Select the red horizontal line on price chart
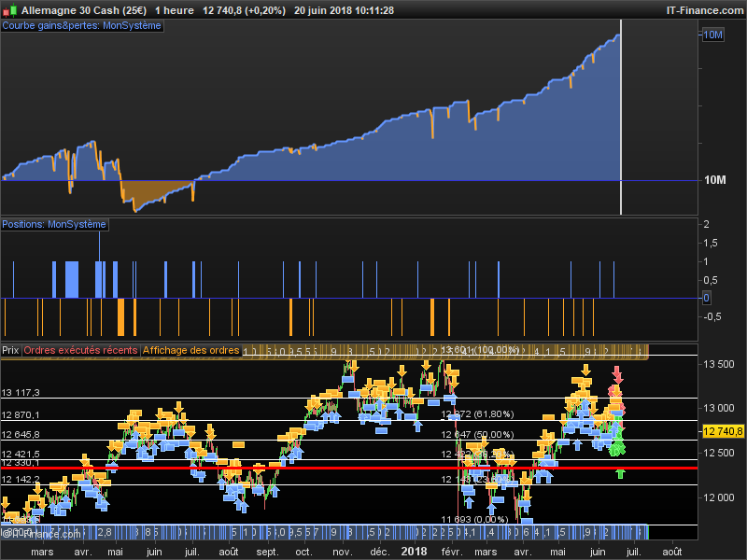Viewport: 747px width, 560px height. point(348,469)
